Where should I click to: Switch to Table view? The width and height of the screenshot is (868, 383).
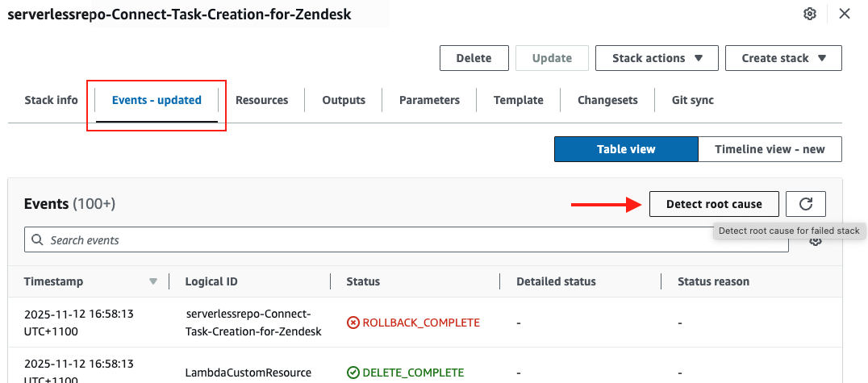pos(626,149)
